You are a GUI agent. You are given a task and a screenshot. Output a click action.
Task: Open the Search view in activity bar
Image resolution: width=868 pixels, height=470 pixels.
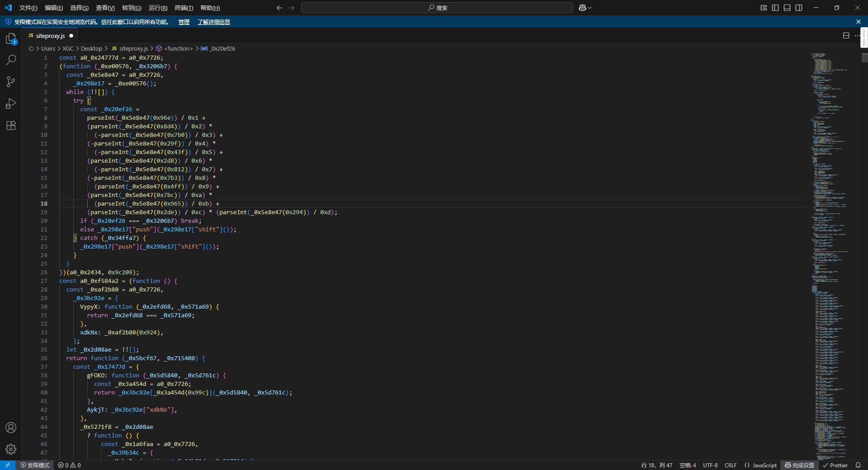[x=11, y=60]
